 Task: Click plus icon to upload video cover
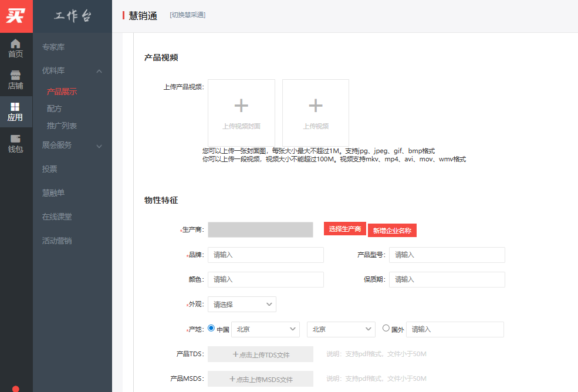pyautogui.click(x=241, y=106)
